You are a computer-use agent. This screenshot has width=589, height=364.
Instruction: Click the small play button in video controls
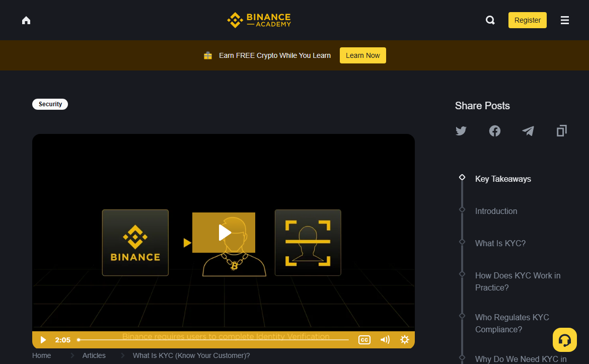(x=43, y=340)
